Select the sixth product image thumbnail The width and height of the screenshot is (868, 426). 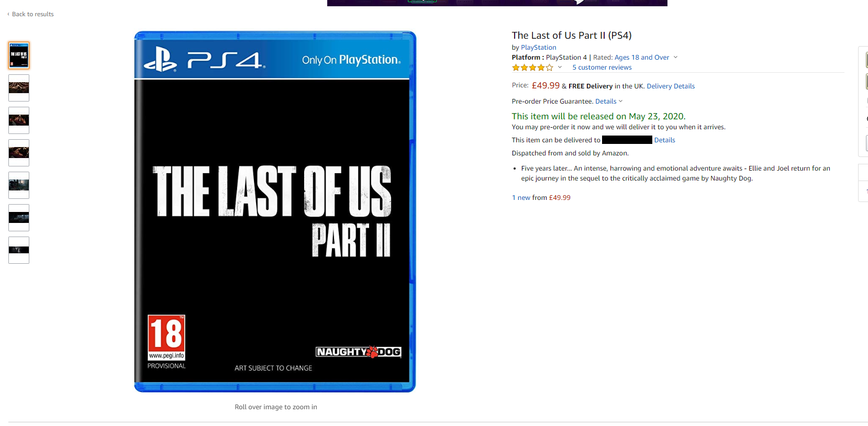pyautogui.click(x=19, y=218)
